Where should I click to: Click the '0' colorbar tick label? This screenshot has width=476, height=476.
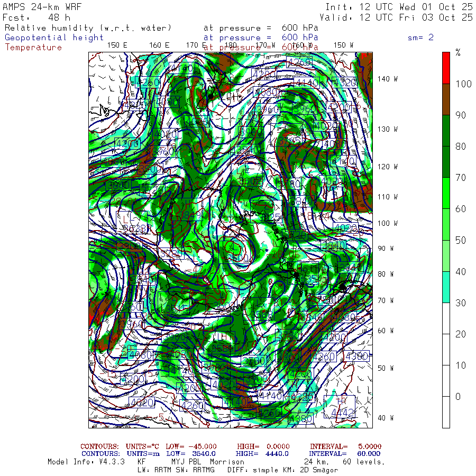(458, 397)
